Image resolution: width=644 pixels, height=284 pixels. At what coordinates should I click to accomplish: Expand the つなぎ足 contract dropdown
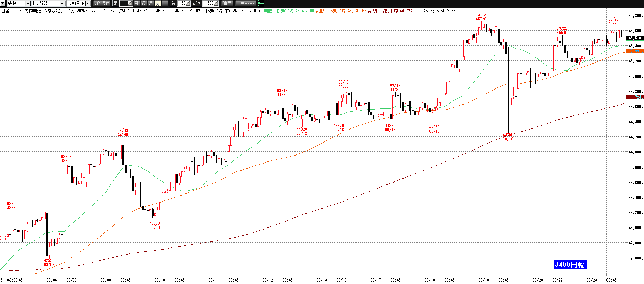(88, 4)
